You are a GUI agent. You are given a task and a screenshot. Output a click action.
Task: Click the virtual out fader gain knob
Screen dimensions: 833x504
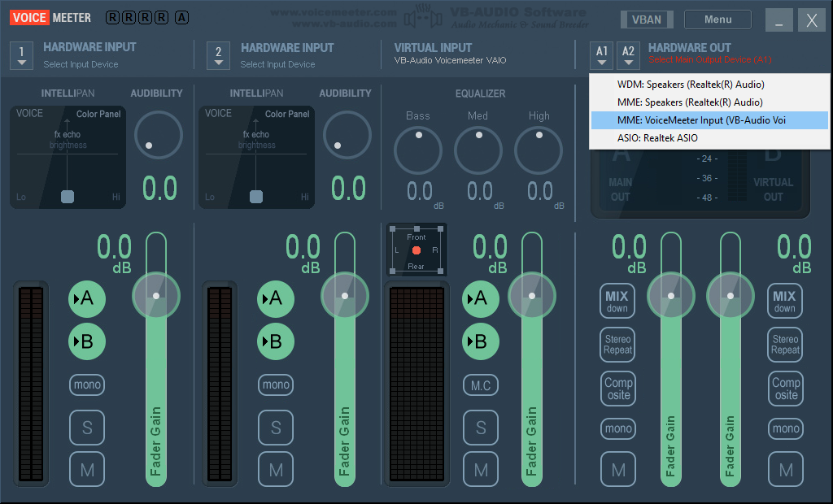click(731, 296)
